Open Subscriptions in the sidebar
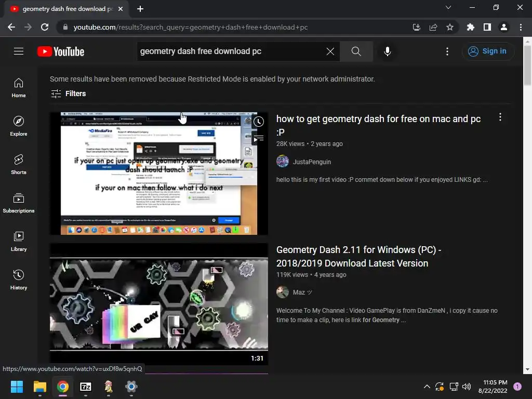This screenshot has height=399, width=532. [x=19, y=203]
